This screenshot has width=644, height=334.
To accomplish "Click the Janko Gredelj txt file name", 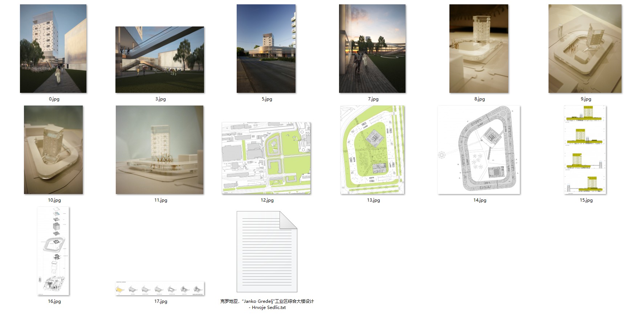I will click(x=267, y=304).
